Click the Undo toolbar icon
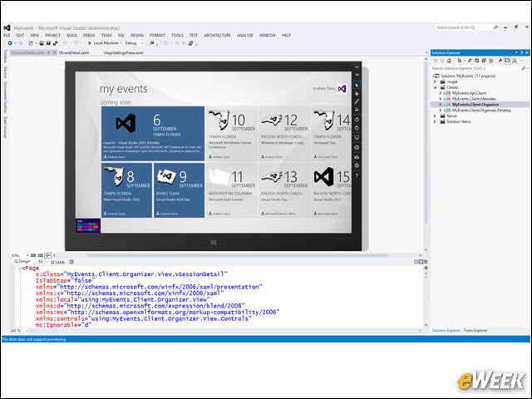532x399 pixels. click(65, 43)
